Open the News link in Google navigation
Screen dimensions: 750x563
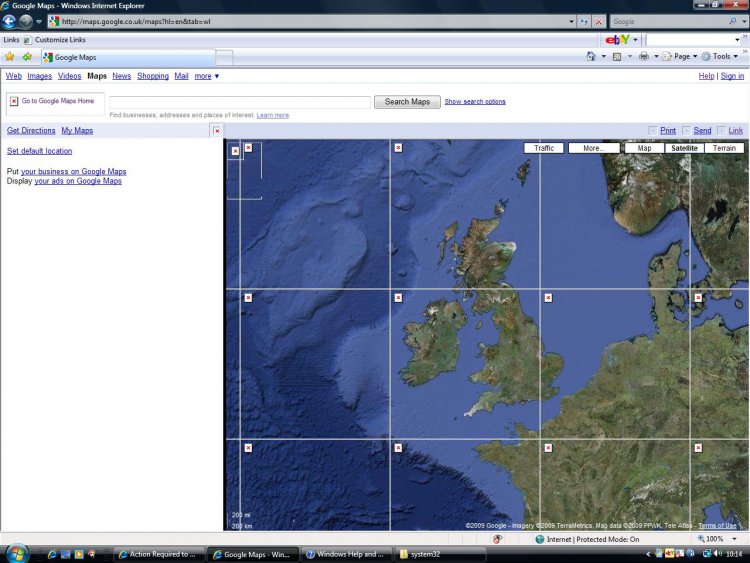[x=121, y=76]
